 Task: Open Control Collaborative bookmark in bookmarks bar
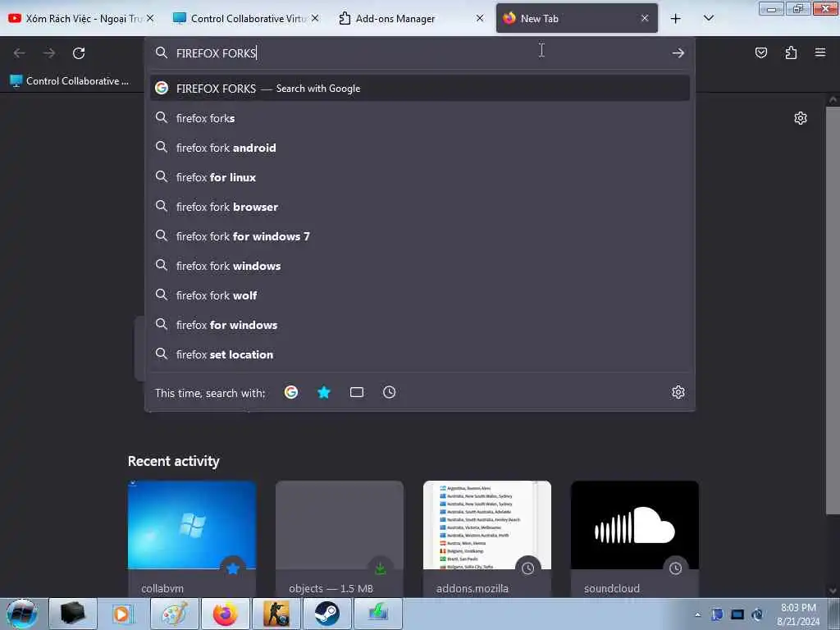pyautogui.click(x=71, y=81)
